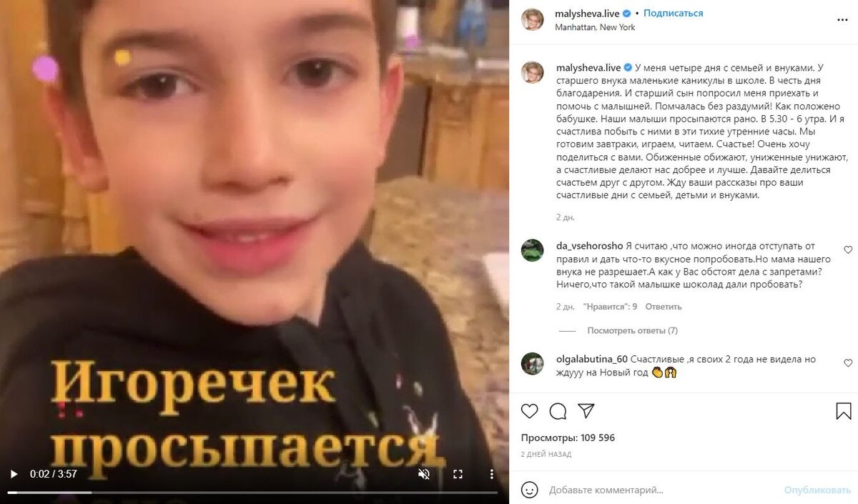Viewport: 858px width, 504px height.
Task: Open video more options menu
Action: (x=491, y=473)
